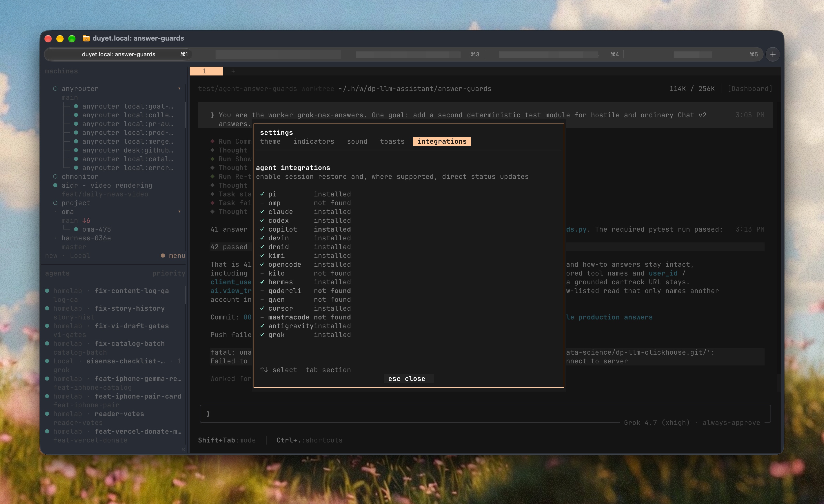Collapse the oma project dropdown arrow
The height and width of the screenshot is (504, 824).
coord(179,211)
